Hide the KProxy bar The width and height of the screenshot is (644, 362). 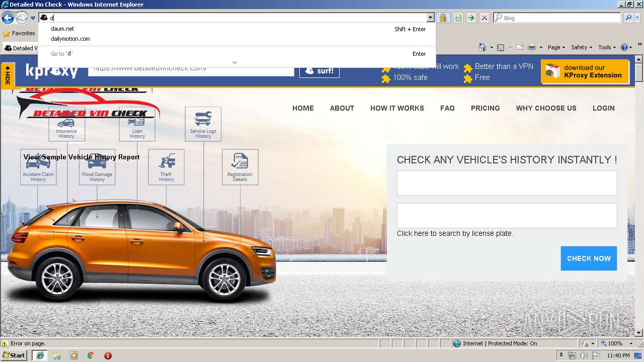[8, 75]
